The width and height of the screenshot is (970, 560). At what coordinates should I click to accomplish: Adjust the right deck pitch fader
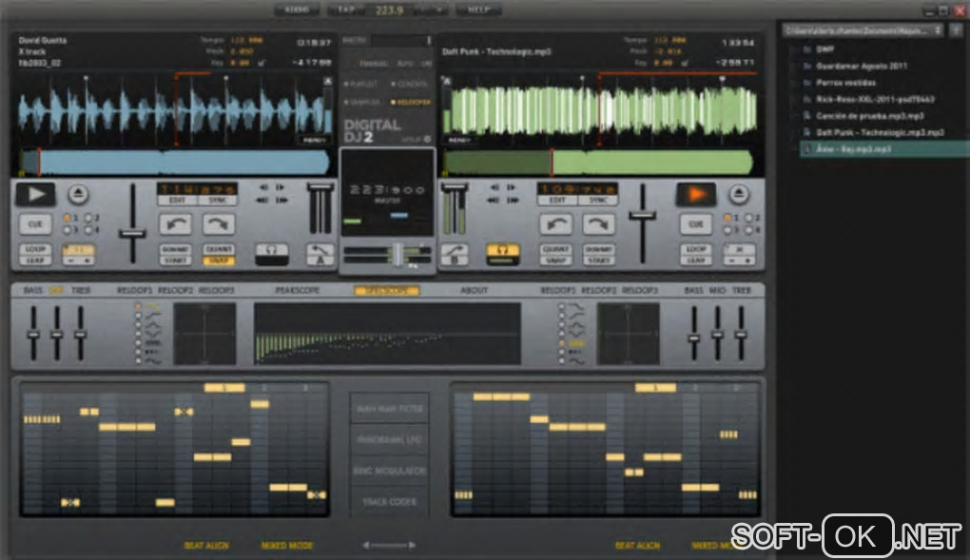pyautogui.click(x=643, y=215)
